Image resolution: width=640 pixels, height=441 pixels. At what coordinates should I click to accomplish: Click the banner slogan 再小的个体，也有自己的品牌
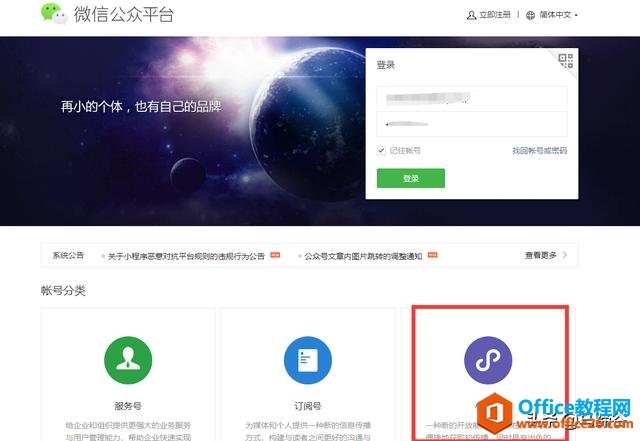pos(141,107)
